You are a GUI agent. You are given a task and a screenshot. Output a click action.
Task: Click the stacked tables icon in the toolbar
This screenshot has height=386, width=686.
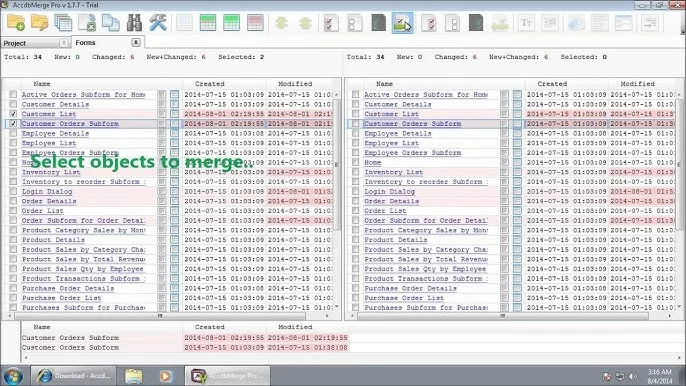point(63,22)
